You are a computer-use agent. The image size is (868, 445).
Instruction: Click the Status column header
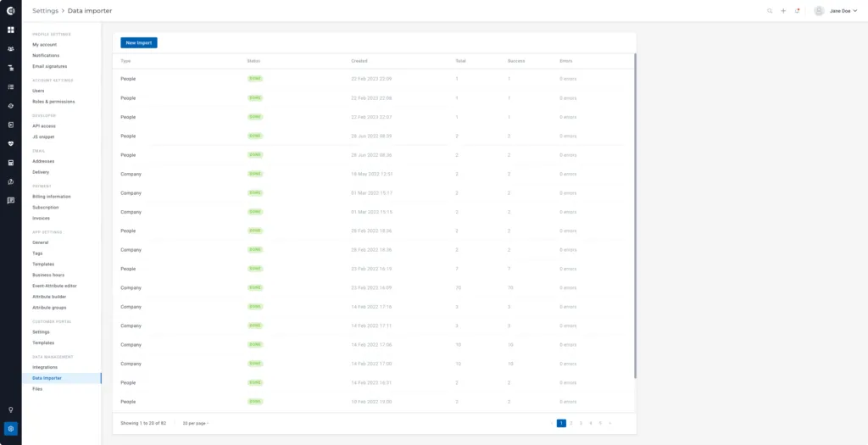pos(253,61)
